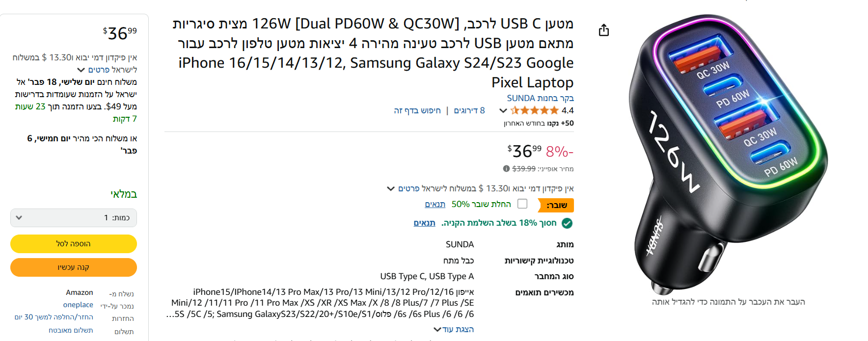Open terms link beside the 18% savings offer
Screen dimensions: 868x341
424,223
